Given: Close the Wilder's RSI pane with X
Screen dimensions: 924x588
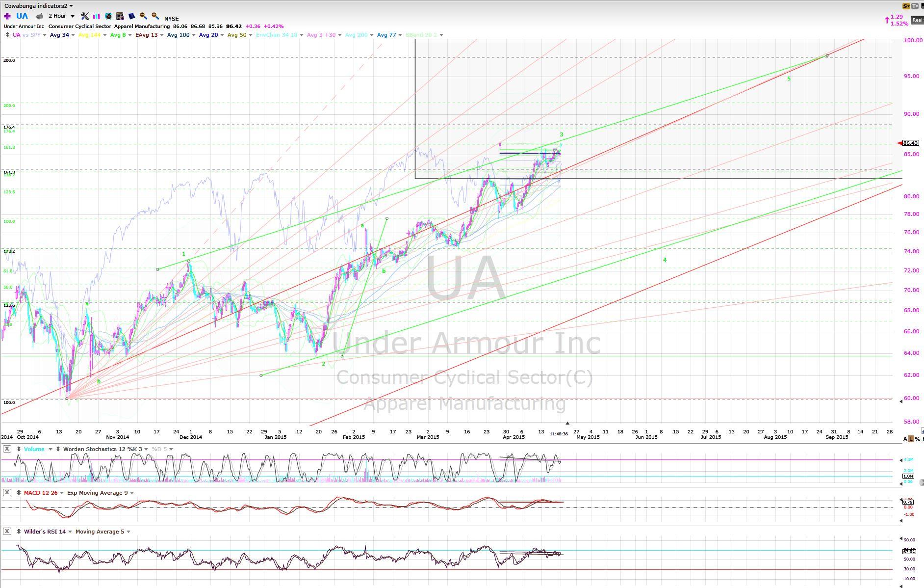Looking at the screenshot, I should tap(7, 532).
